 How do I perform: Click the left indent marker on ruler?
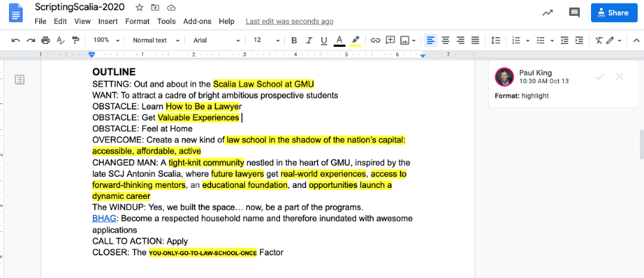pos(92,54)
